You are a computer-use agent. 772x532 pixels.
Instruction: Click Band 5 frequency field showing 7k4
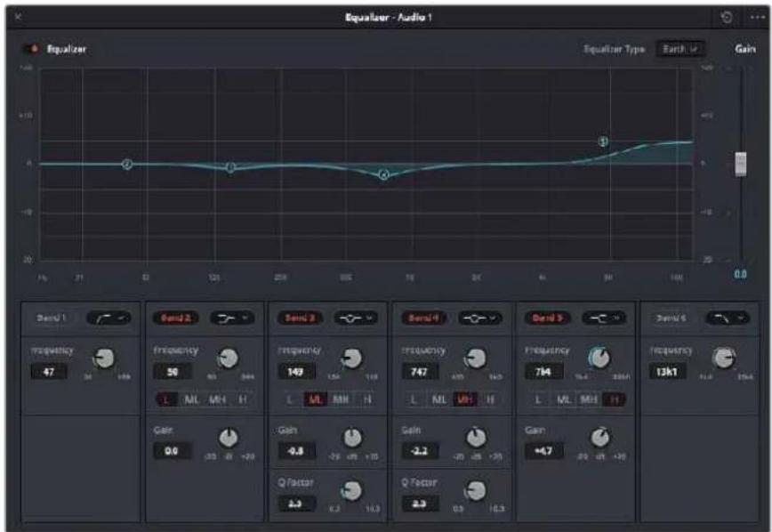pos(543,371)
